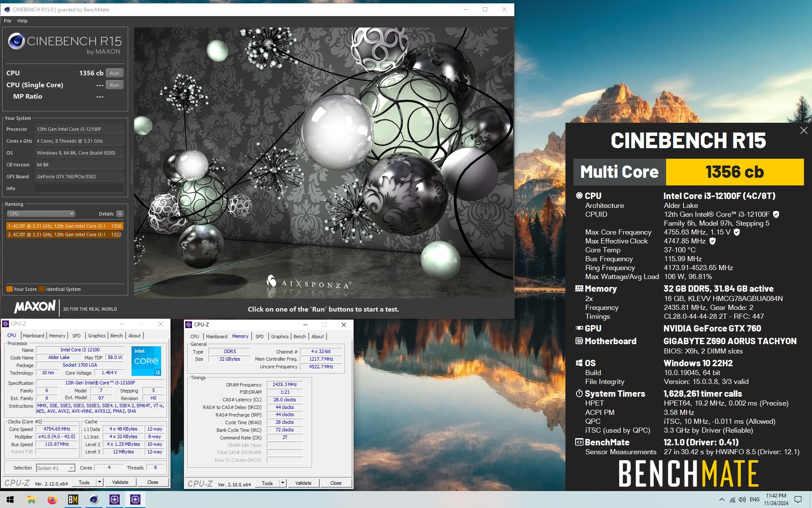Show hidden system tray icons
The image size is (812, 508).
721,500
